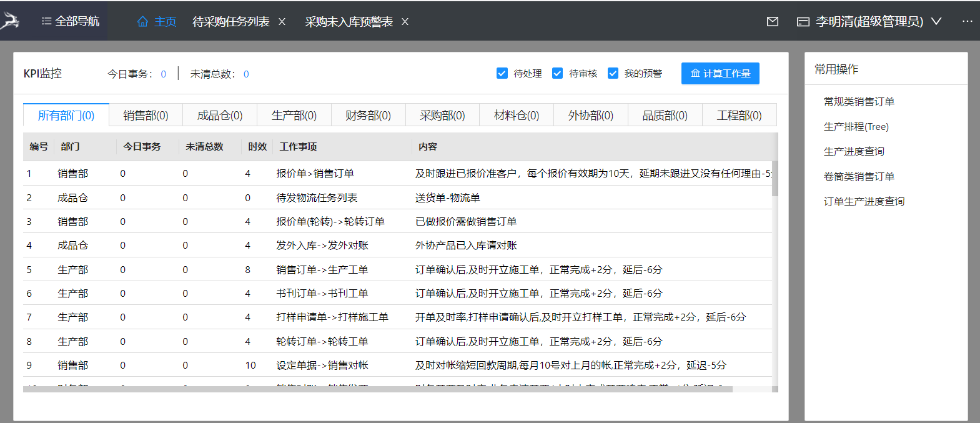Open the three-dot more options menu
The image size is (980, 423).
click(967, 21)
